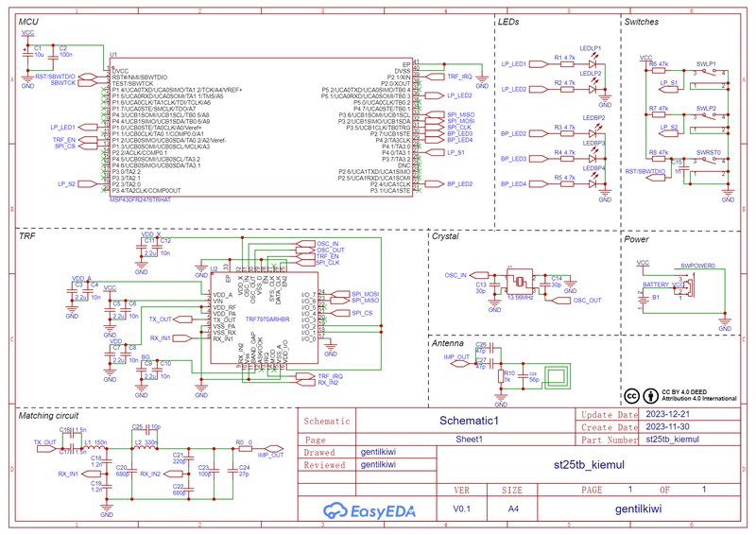Image resolution: width=756 pixels, height=535 pixels.
Task: Click the Creative Commons CC icon
Action: tap(632, 396)
